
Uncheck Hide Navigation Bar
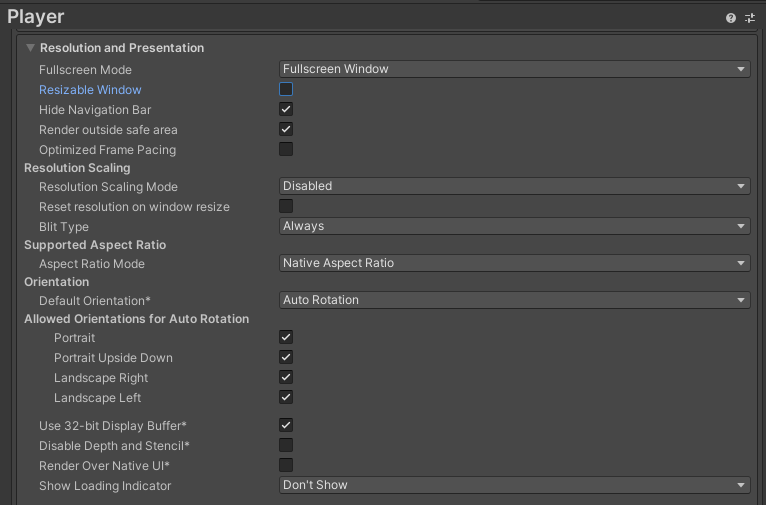pyautogui.click(x=286, y=109)
